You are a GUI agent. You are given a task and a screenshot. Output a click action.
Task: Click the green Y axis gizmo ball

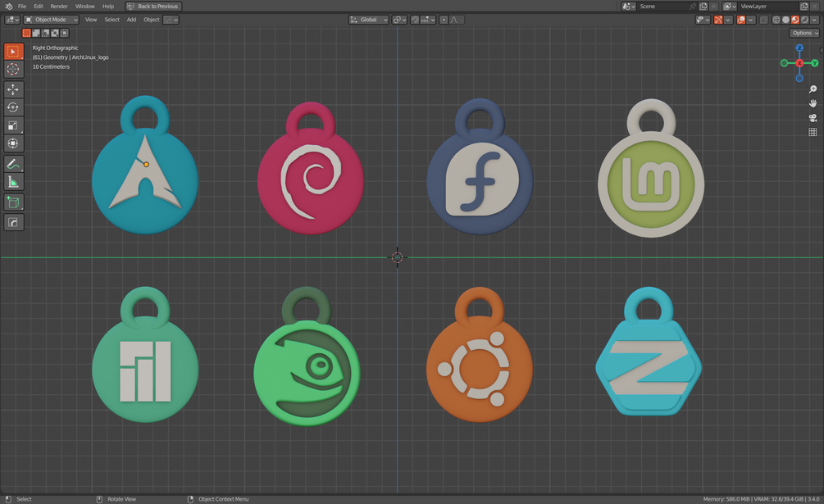(814, 63)
